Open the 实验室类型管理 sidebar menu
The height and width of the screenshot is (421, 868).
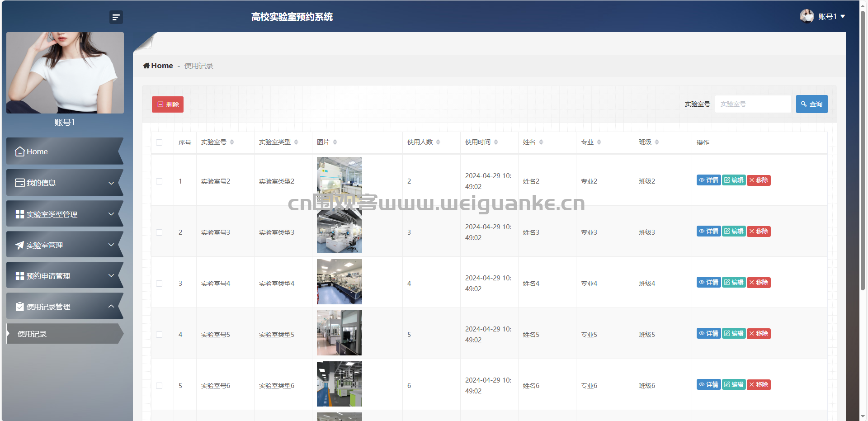pyautogui.click(x=65, y=214)
